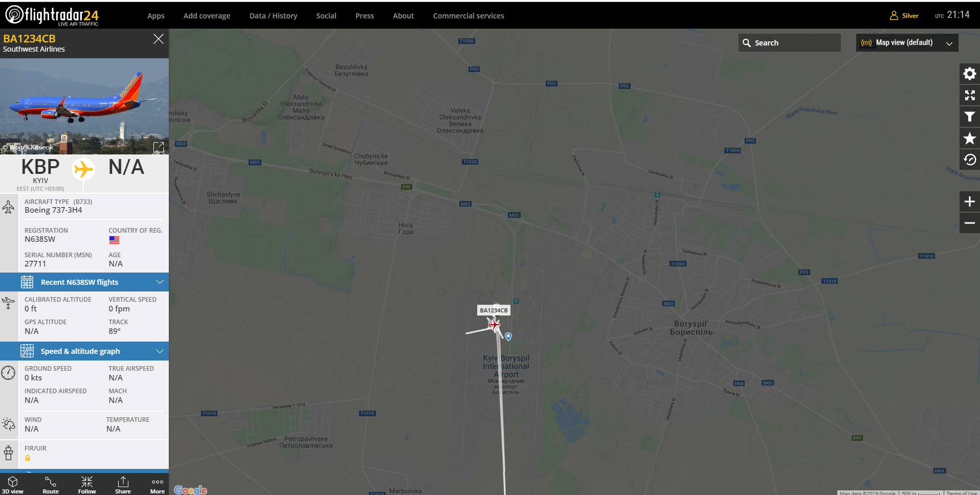The height and width of the screenshot is (495, 980).
Task: Enlarge the Southwest aircraft photo
Action: (x=159, y=147)
